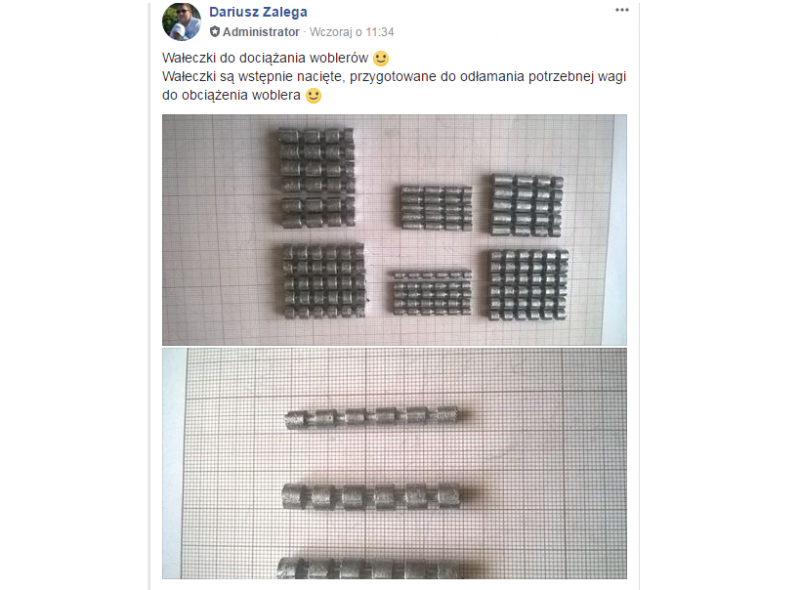Screen dimensions: 800x590
Task: Click the Dariusz Zalega name link
Action: tap(258, 12)
